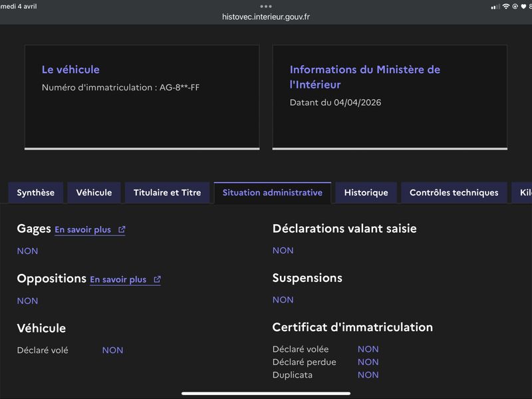Open the Contrôles techniques tab

point(454,193)
